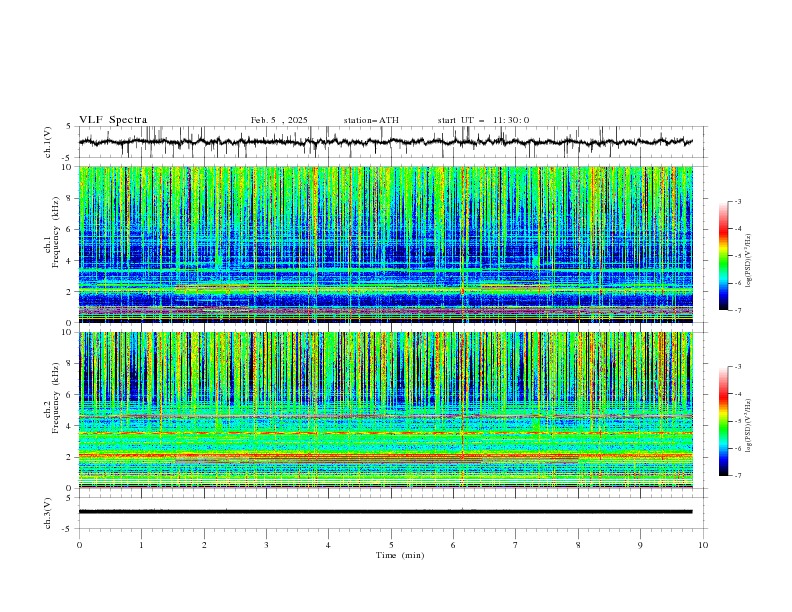Click the 'ch.3(V)' waveform axis label

click(48, 513)
